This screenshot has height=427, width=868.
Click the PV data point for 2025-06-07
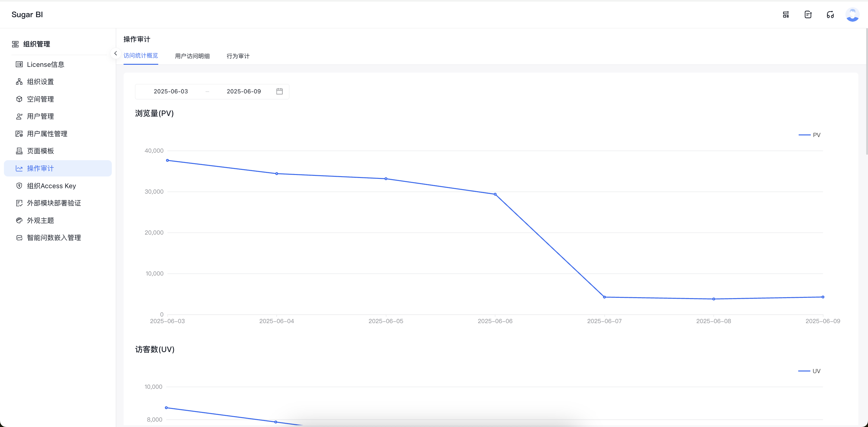click(605, 297)
